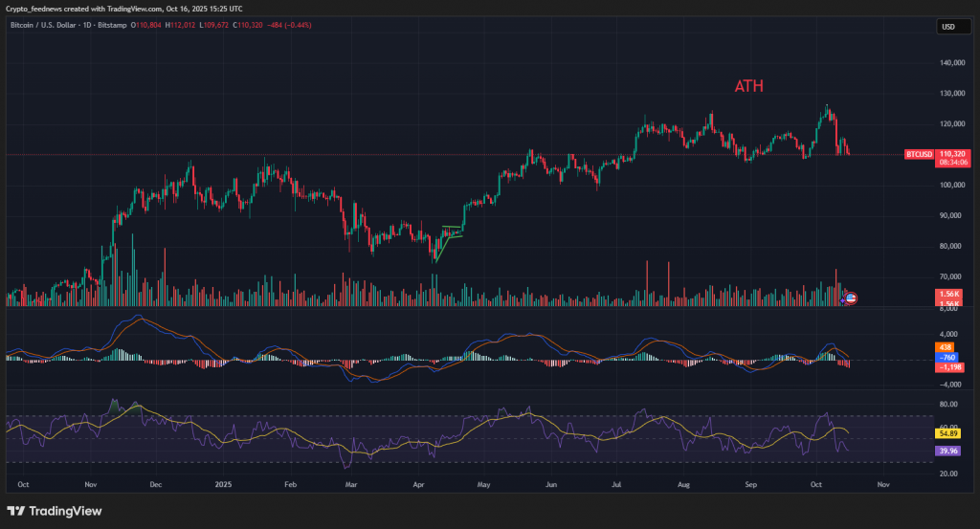Click the 80.00 RSI scale label
The image size is (980, 529).
pos(948,404)
